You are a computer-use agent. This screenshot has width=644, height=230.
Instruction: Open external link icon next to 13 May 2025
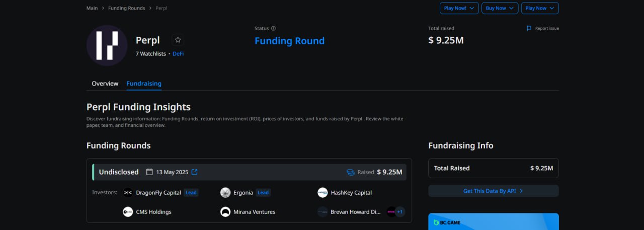point(195,172)
